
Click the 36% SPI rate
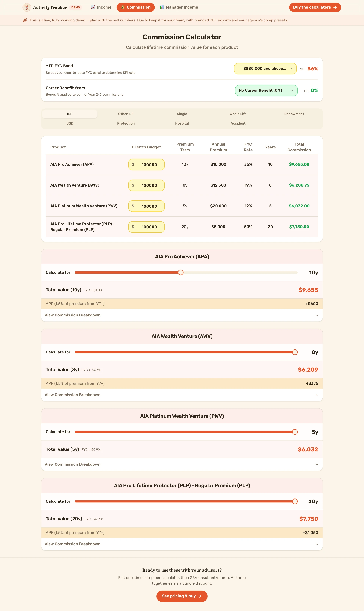tap(313, 69)
